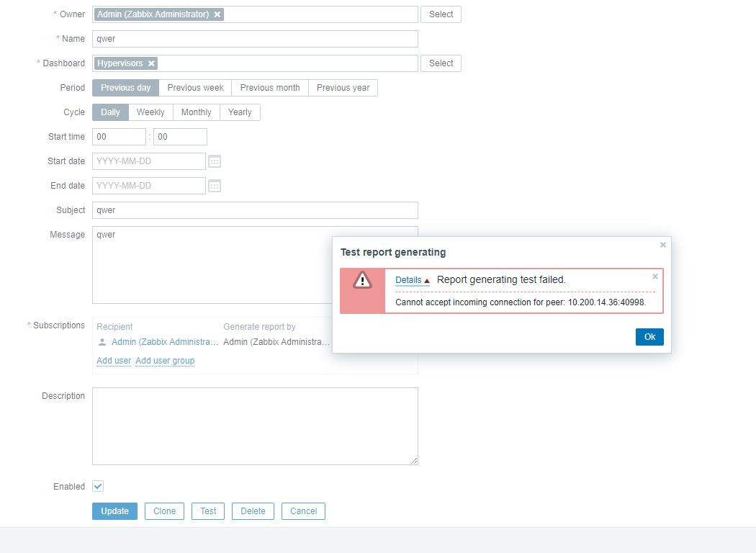Screen dimensions: 756x553
Task: Click the warning triangle icon in error box
Action: coord(362,280)
